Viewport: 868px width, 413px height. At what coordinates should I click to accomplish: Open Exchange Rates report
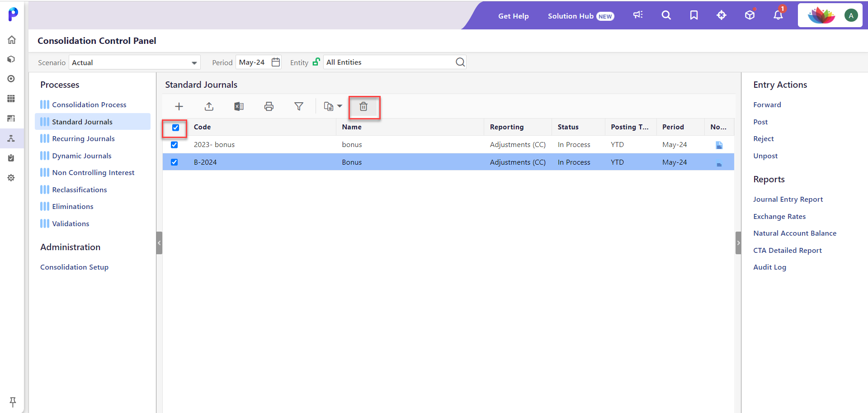point(779,216)
